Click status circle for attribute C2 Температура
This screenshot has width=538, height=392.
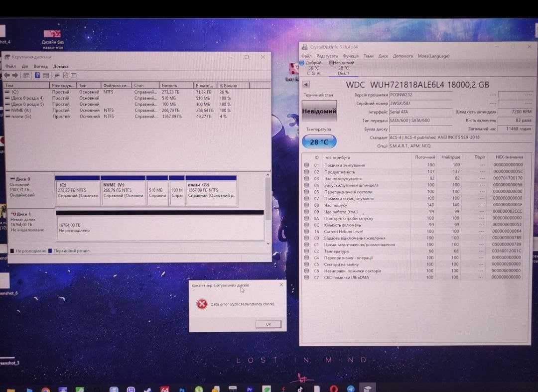pyautogui.click(x=306, y=251)
